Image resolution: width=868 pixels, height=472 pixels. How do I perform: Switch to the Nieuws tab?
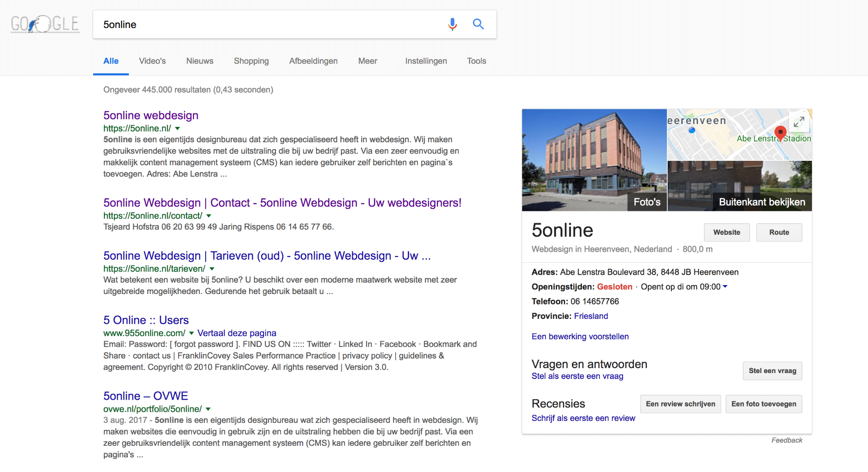click(x=199, y=61)
